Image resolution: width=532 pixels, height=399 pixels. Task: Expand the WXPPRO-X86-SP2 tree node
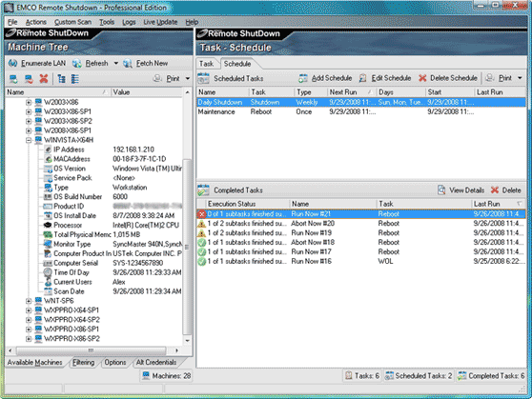click(x=29, y=339)
